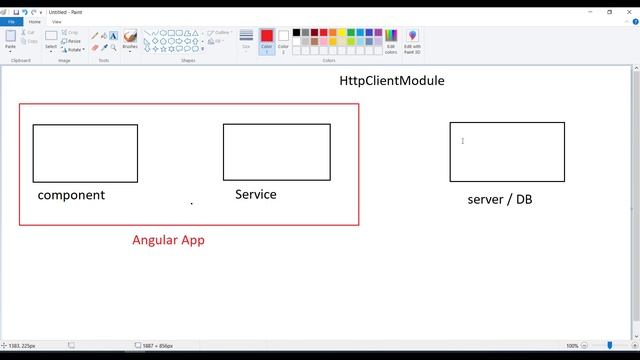
Task: Click Undo in quick access toolbar
Action: click(x=25, y=12)
